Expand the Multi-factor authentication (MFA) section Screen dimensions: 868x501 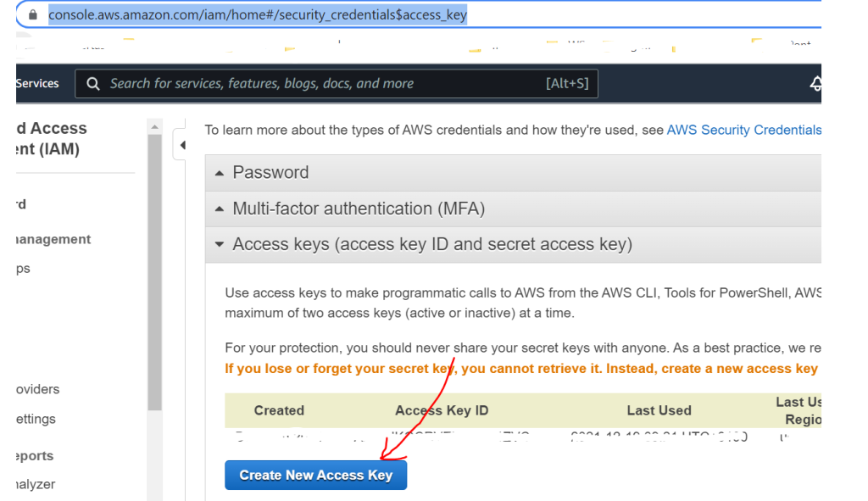pos(359,209)
